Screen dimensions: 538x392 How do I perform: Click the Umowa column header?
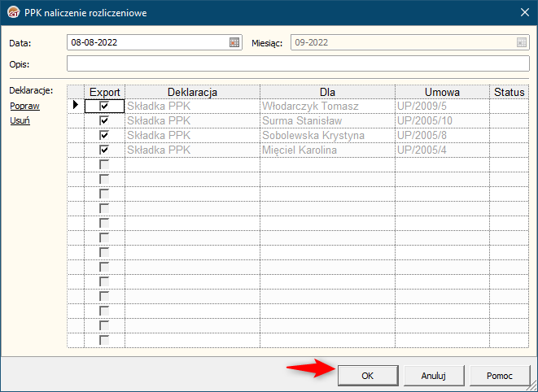click(442, 92)
